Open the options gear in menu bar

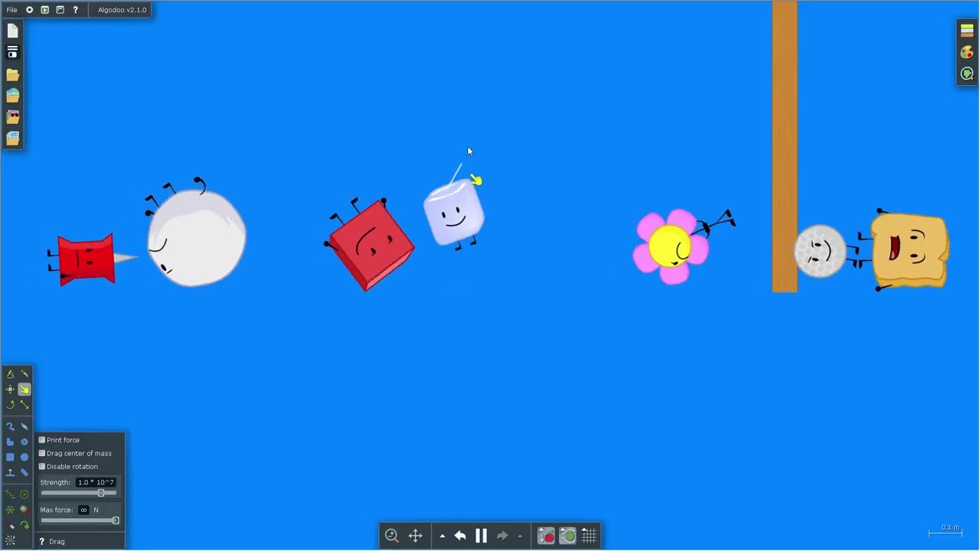(x=30, y=10)
